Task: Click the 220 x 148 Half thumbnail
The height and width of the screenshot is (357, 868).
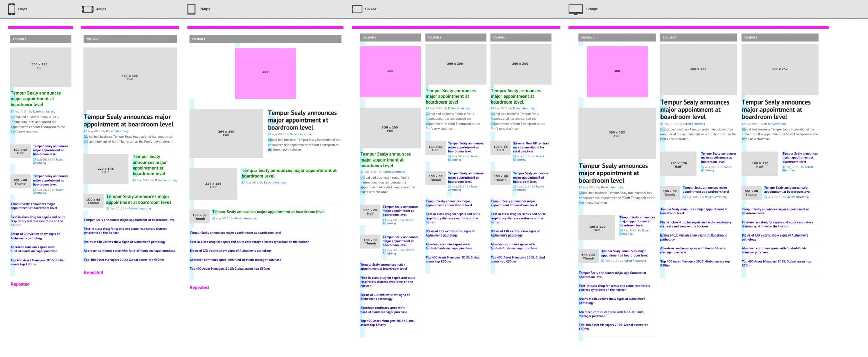Action: point(106,169)
